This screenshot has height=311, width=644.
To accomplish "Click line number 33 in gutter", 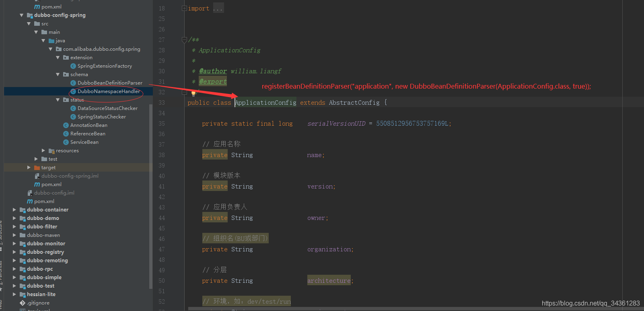I will tap(162, 103).
